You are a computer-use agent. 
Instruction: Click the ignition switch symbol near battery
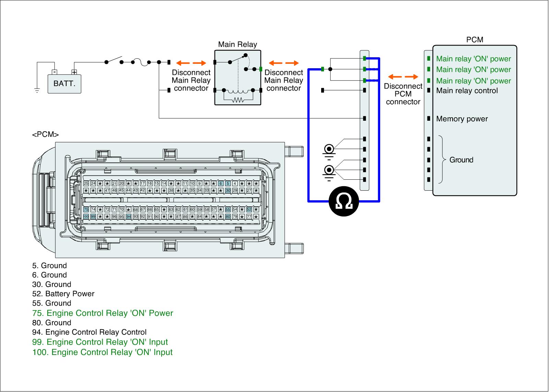[114, 60]
